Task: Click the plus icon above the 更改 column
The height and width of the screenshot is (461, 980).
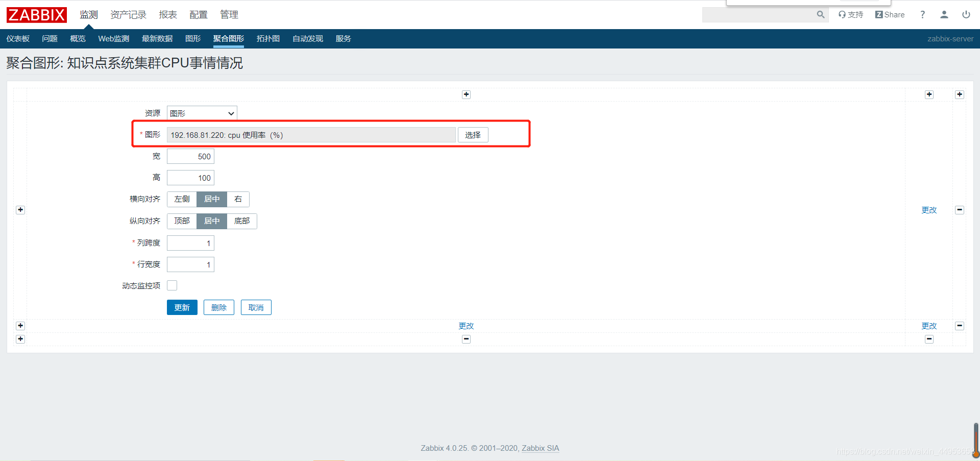Action: 929,94
